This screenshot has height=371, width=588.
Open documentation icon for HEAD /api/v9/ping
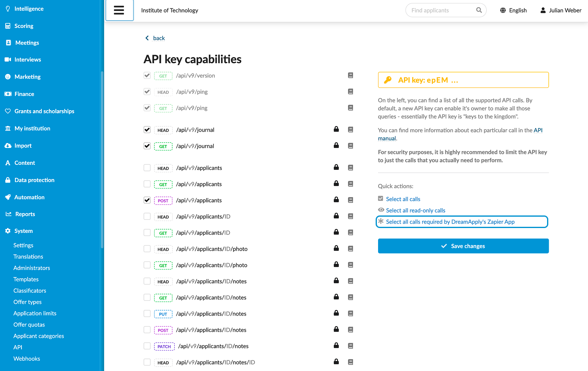(x=351, y=92)
